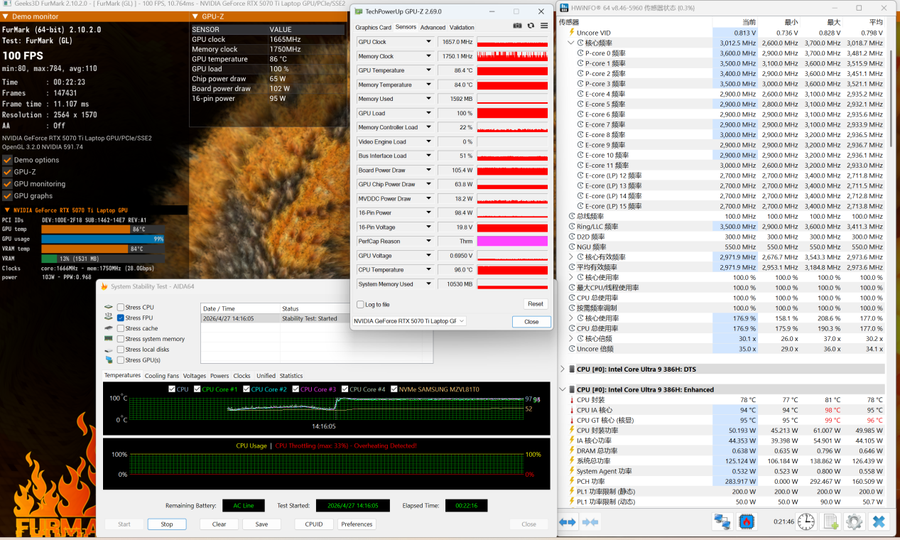Click clock icon beside 核心频率 row
Image resolution: width=900 pixels, height=540 pixels.
click(x=580, y=43)
